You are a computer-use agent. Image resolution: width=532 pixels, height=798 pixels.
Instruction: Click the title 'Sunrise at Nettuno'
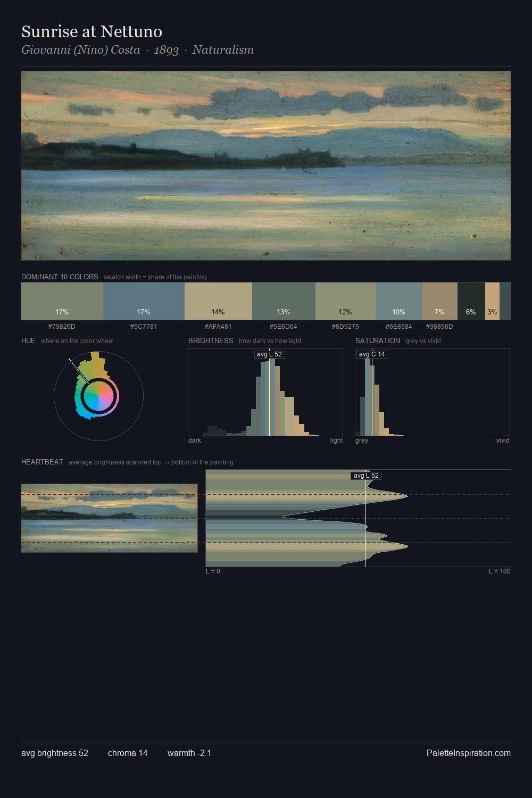(92, 31)
